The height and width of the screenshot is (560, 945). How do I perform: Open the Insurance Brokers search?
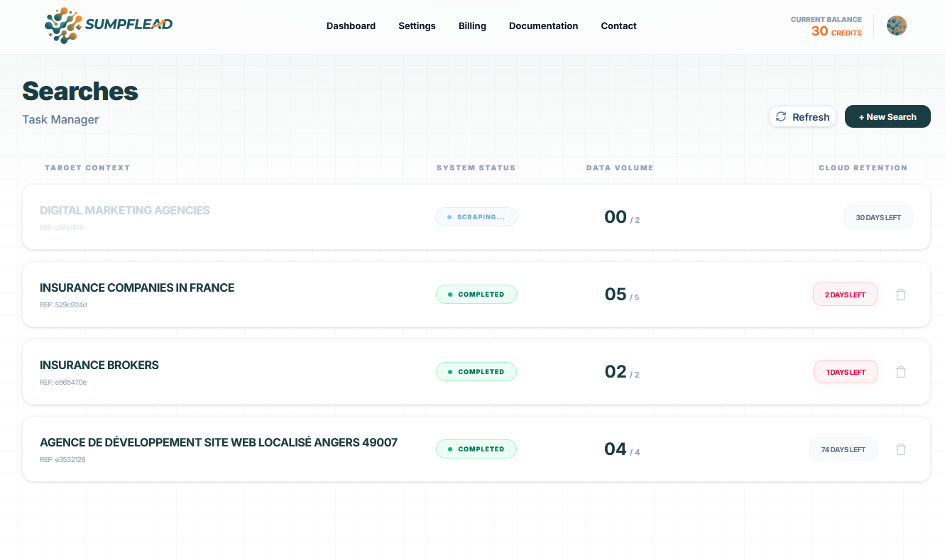coord(476,372)
